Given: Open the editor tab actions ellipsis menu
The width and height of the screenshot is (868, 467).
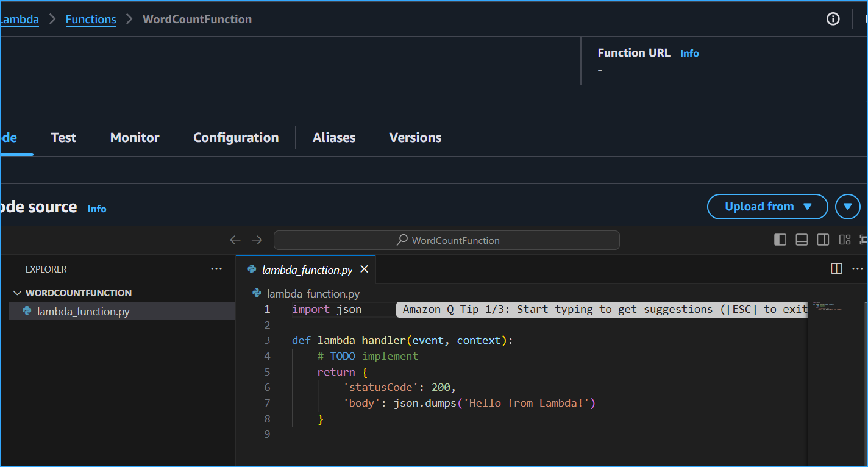Looking at the screenshot, I should click(857, 268).
